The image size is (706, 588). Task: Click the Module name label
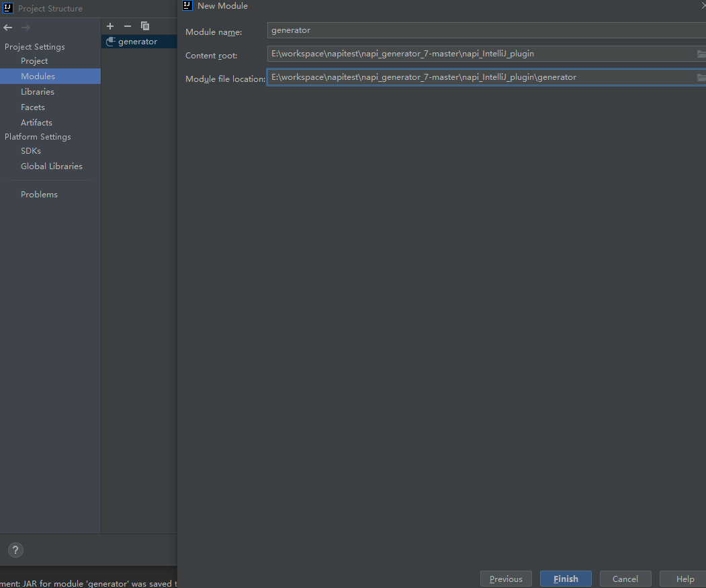pyautogui.click(x=214, y=32)
